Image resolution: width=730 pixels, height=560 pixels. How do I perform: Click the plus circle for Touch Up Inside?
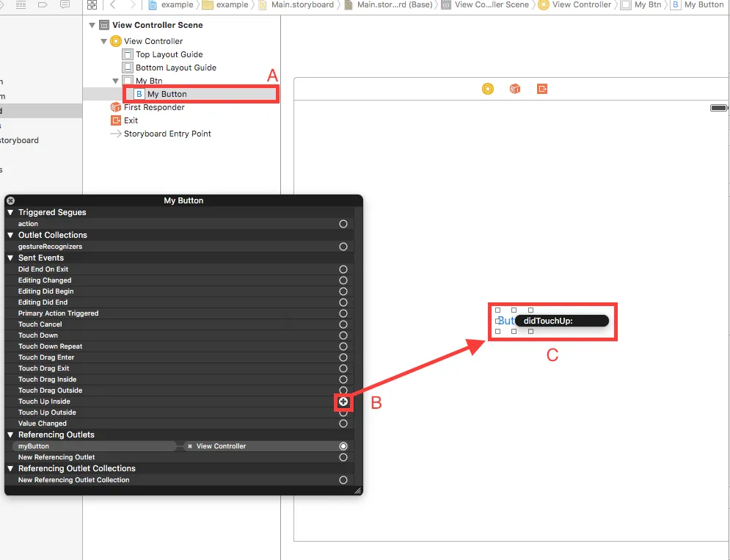click(x=343, y=401)
